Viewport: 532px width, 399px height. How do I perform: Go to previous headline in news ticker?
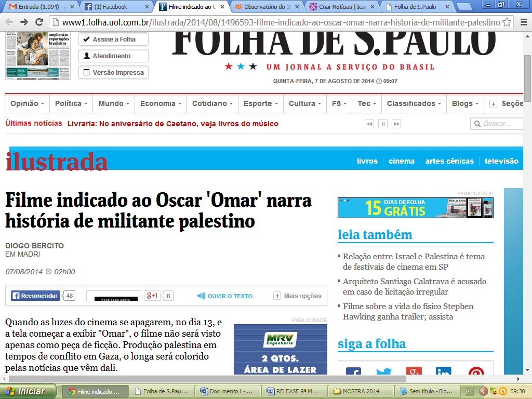point(369,124)
